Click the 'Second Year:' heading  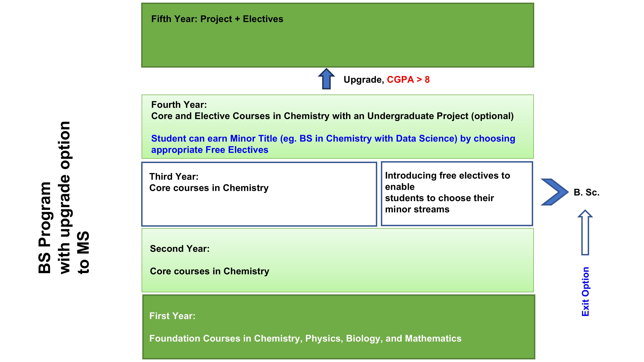pos(180,249)
